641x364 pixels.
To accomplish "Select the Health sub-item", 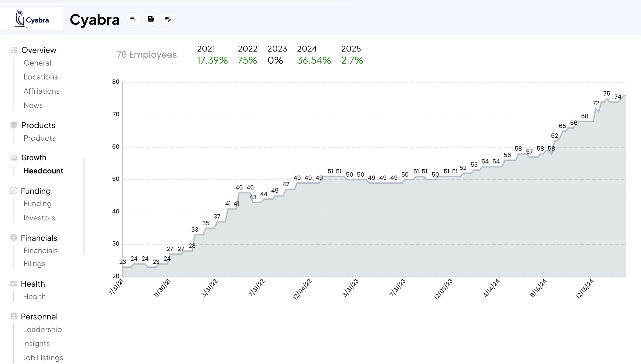I will (x=34, y=296).
